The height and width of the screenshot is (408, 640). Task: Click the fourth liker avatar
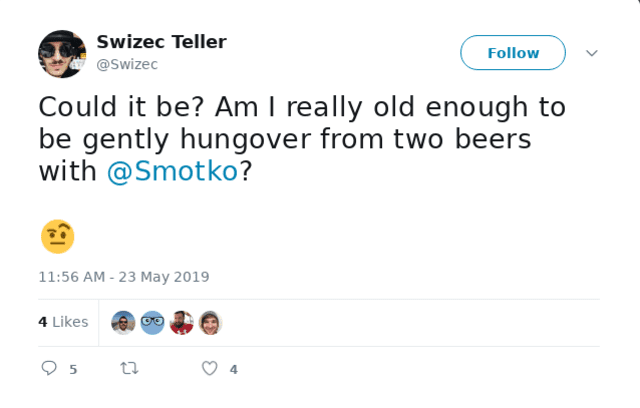[210, 322]
